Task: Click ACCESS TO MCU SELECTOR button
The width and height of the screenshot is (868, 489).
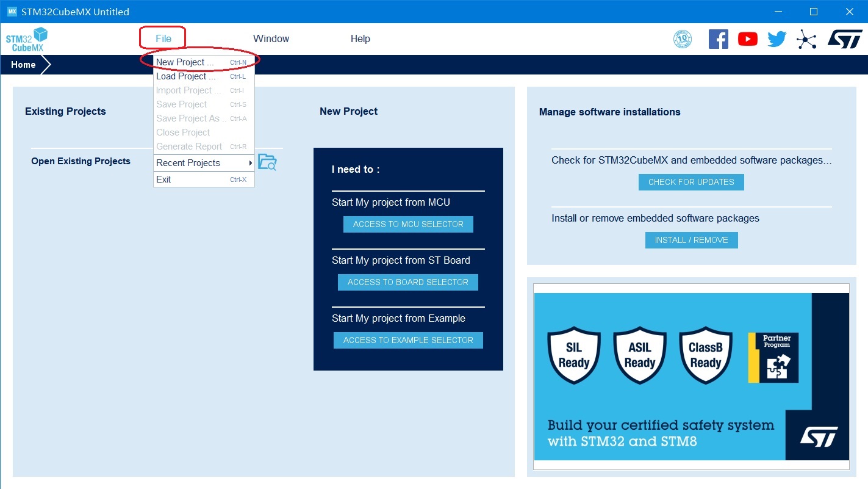Action: (408, 224)
